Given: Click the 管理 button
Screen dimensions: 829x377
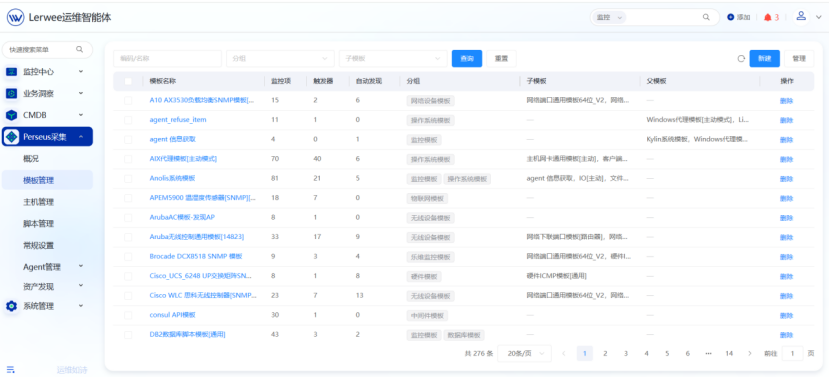Looking at the screenshot, I should [799, 59].
